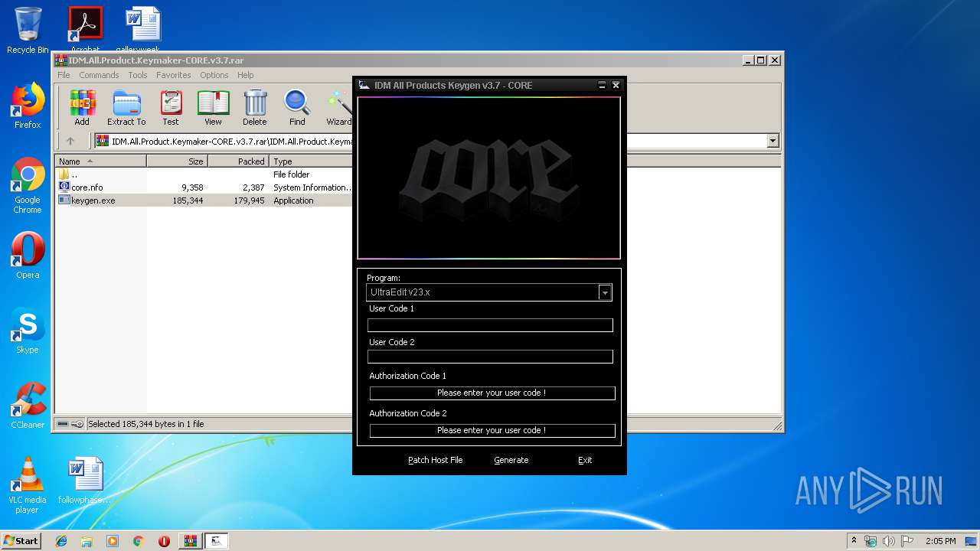The image size is (980, 551).
Task: Click the Extract To toolbar icon
Action: (126, 107)
